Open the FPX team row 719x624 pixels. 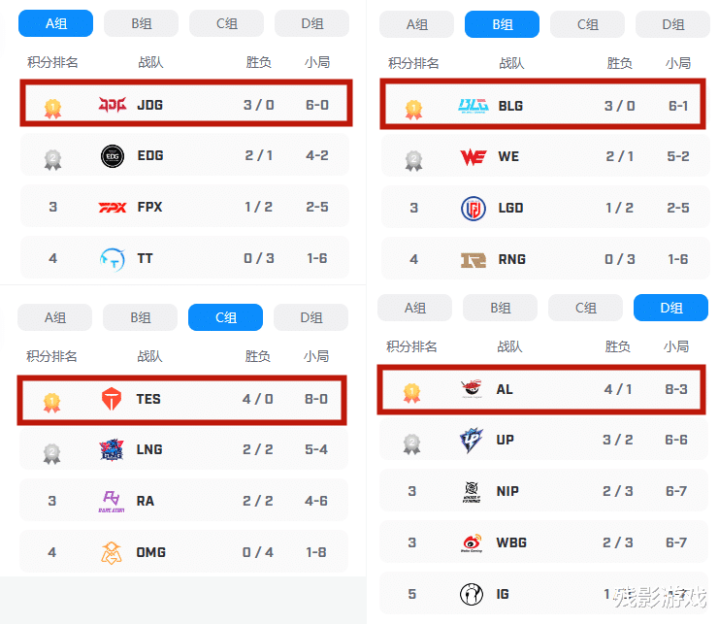tap(185, 207)
